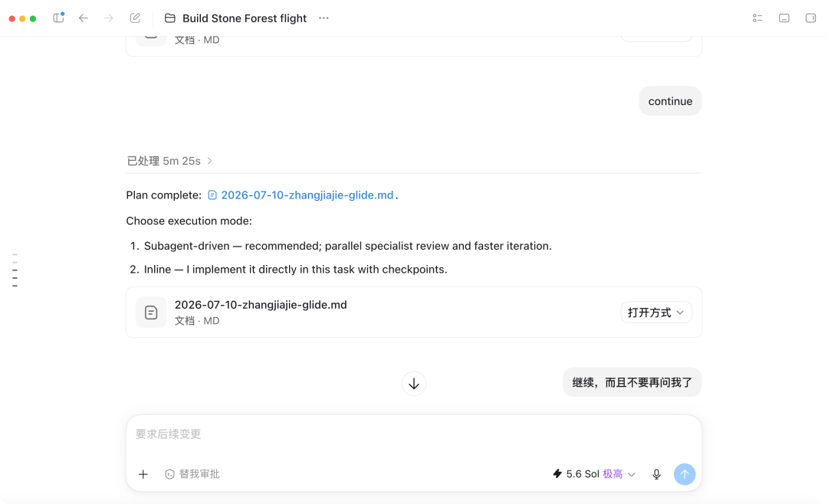Go back with the left arrow
Viewport: 828px width, 504px height.
pos(84,18)
